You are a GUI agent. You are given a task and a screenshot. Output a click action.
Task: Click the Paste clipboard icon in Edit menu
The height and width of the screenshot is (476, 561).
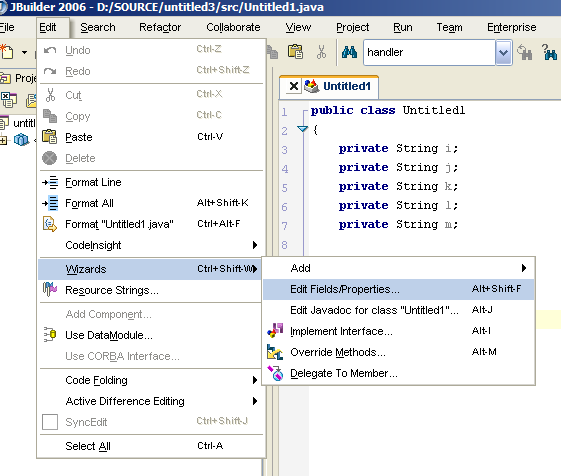point(49,137)
